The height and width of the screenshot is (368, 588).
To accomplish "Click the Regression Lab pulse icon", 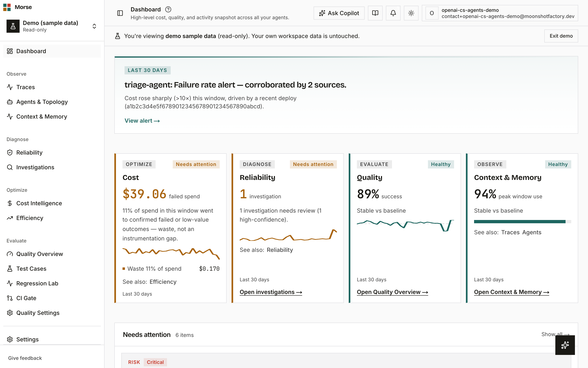I will click(10, 283).
